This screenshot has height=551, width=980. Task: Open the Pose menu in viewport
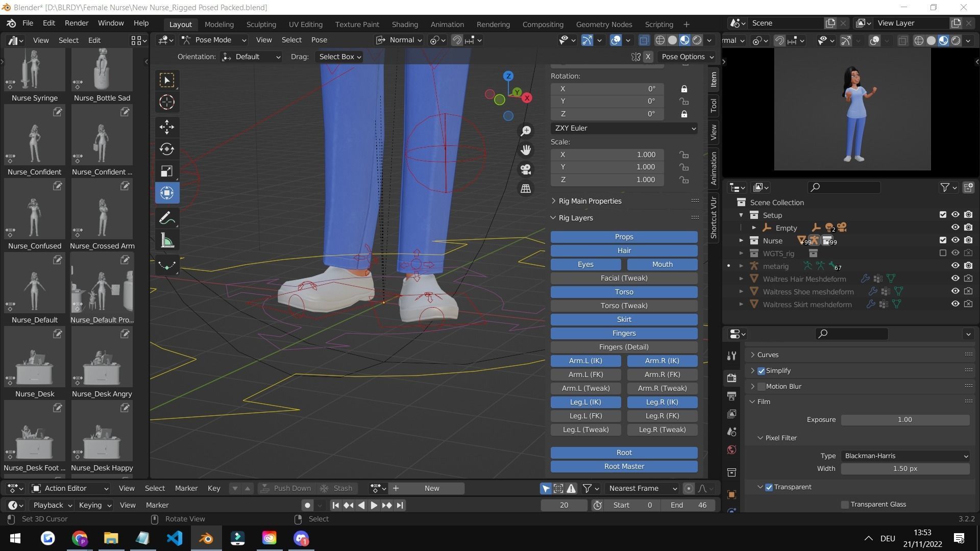319,40
